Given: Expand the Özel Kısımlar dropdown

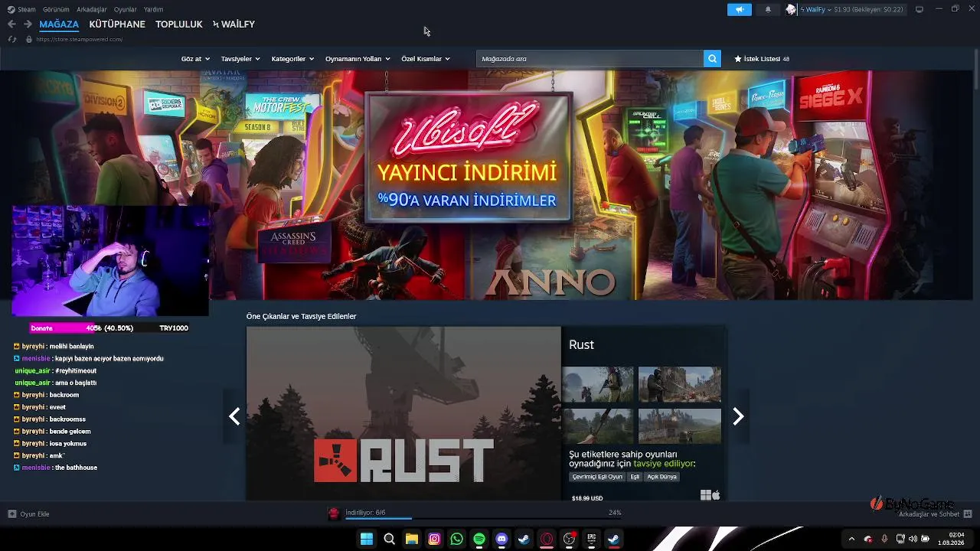Looking at the screenshot, I should click(x=426, y=59).
